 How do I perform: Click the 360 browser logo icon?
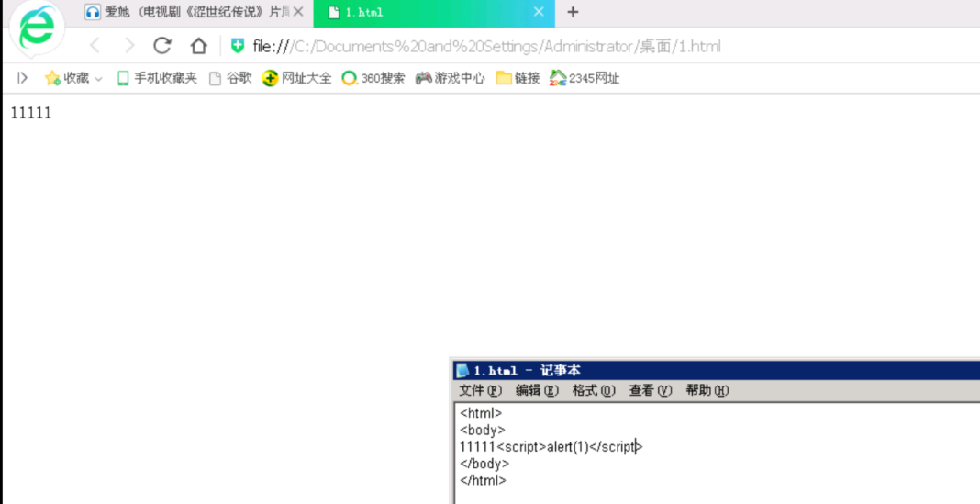click(x=37, y=28)
